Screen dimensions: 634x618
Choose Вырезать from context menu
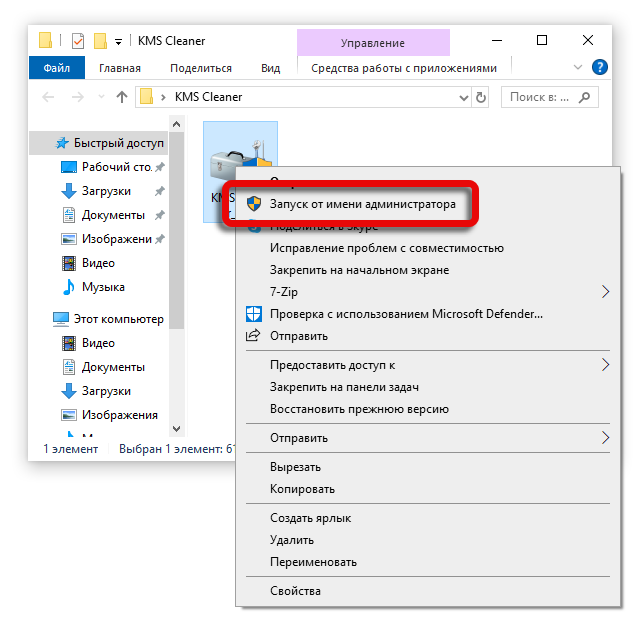(296, 467)
